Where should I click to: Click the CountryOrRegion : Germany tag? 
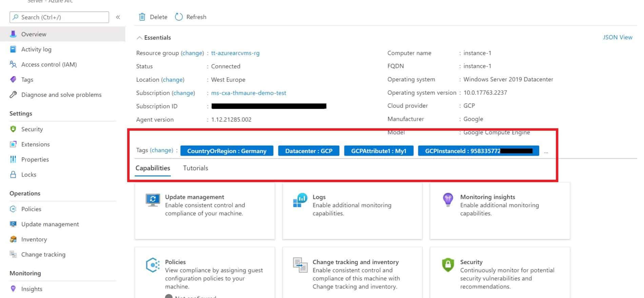(x=227, y=151)
